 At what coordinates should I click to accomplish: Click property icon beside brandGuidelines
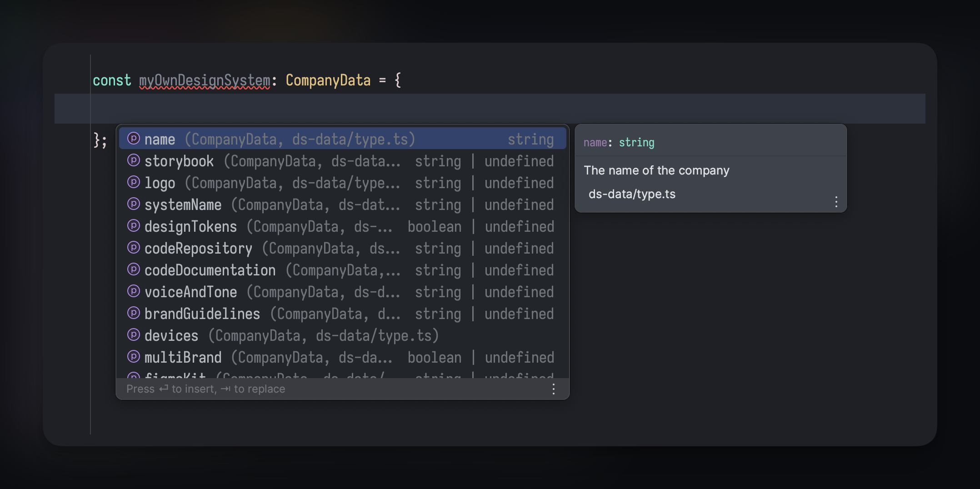(133, 313)
